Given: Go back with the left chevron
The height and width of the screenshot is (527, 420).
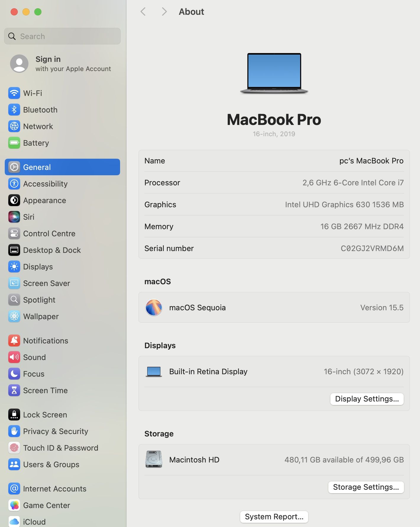Looking at the screenshot, I should 143,12.
